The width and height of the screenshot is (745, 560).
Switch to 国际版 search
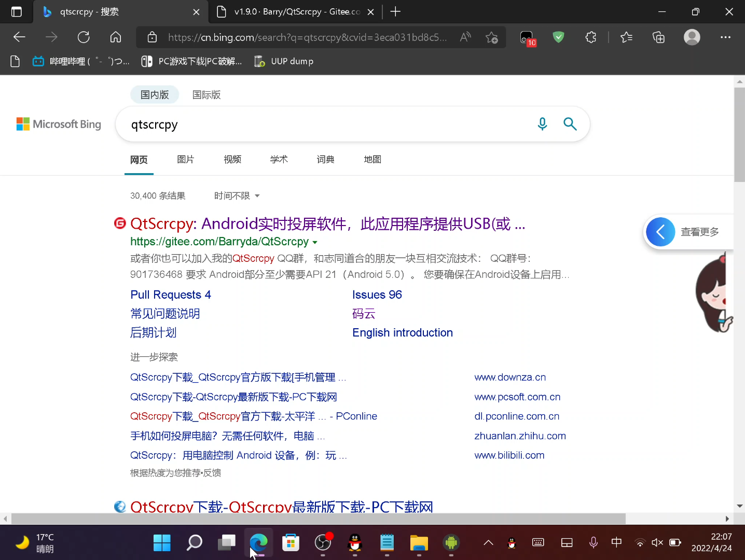[206, 94]
